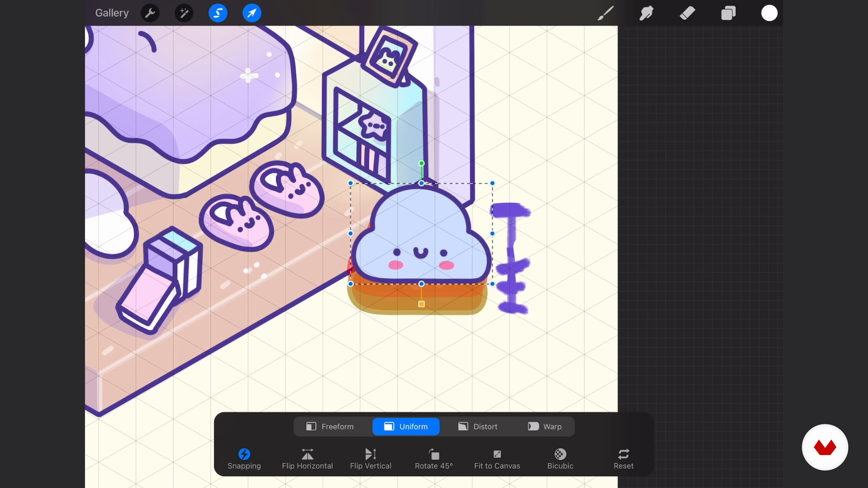Click Fit to Canvas

497,459
